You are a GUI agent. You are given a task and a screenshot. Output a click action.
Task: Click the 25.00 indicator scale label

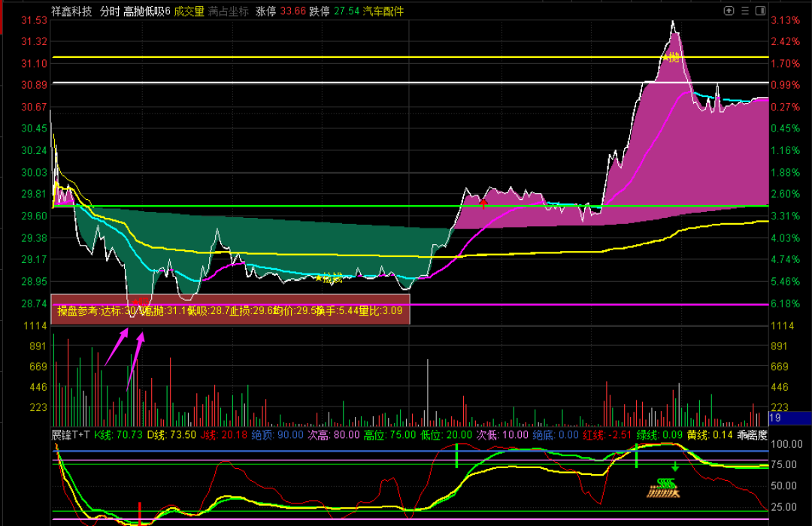point(783,507)
